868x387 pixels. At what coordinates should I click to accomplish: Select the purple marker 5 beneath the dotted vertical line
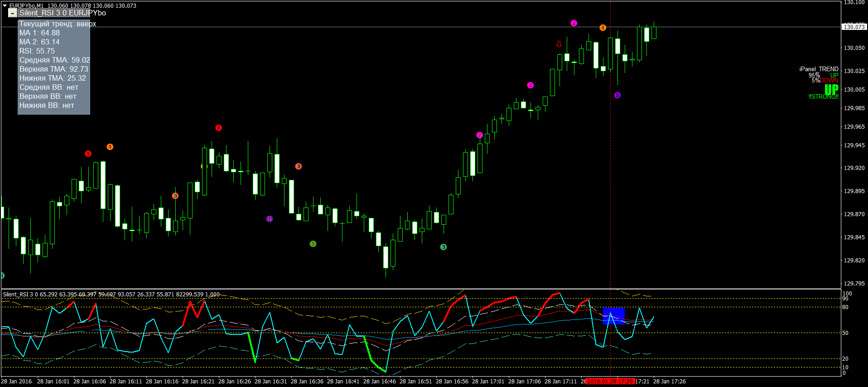click(617, 95)
